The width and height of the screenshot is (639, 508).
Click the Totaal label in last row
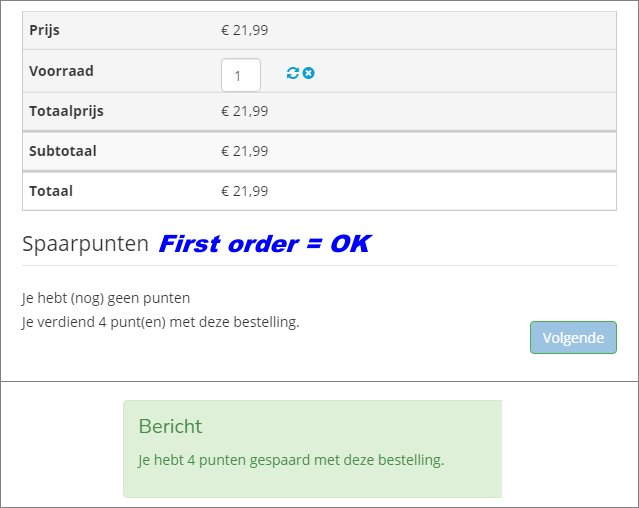click(51, 190)
